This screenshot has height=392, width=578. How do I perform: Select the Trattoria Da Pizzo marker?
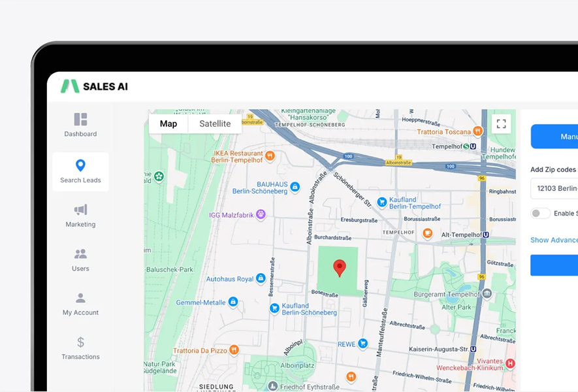point(234,350)
